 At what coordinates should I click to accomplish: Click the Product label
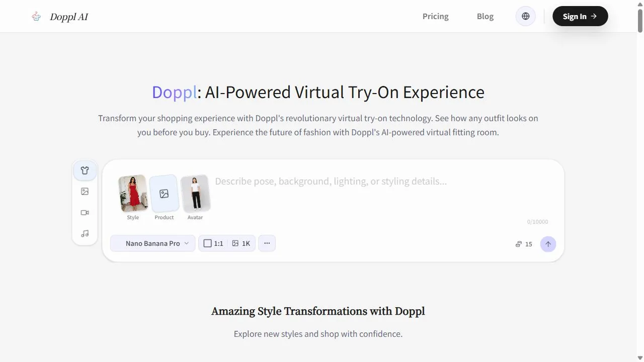pos(164,217)
